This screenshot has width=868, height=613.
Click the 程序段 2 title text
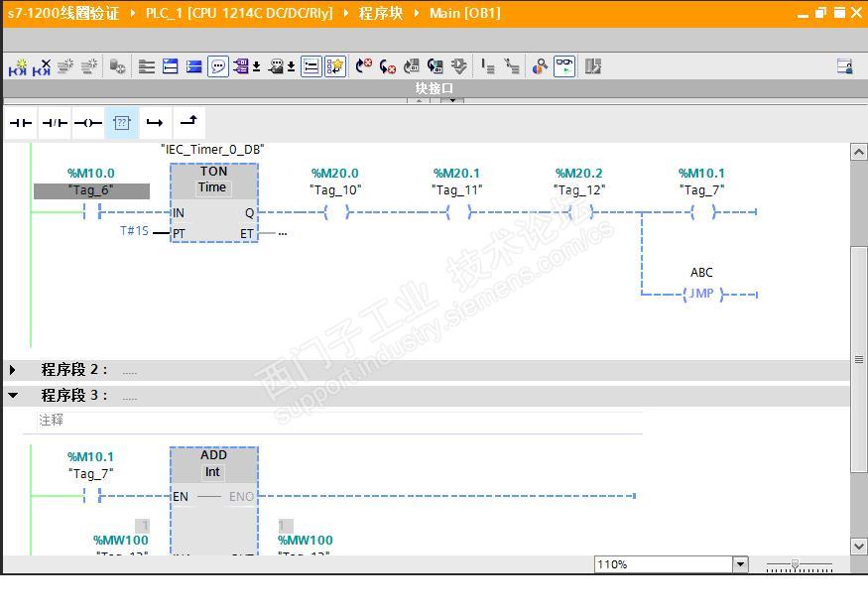pyautogui.click(x=73, y=369)
